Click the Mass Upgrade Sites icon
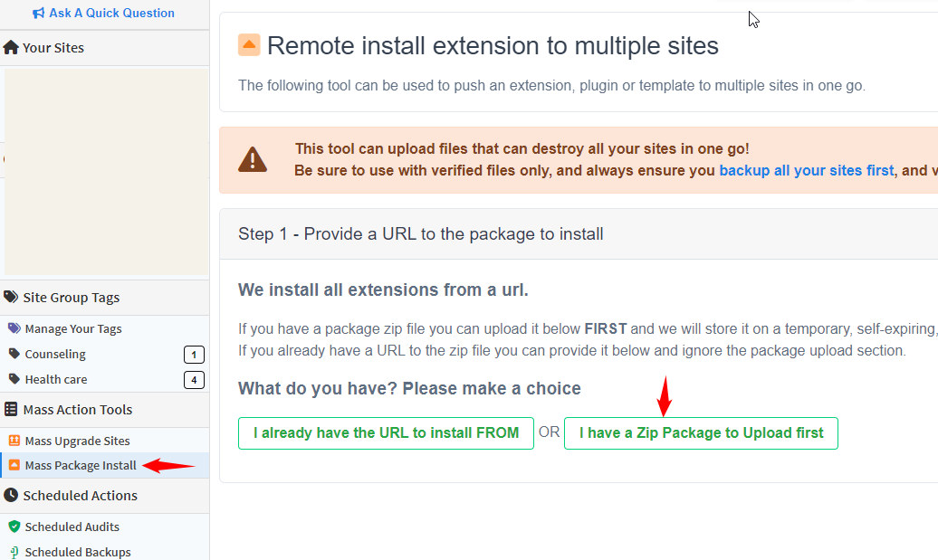Screen dimensions: 938x560 14,441
